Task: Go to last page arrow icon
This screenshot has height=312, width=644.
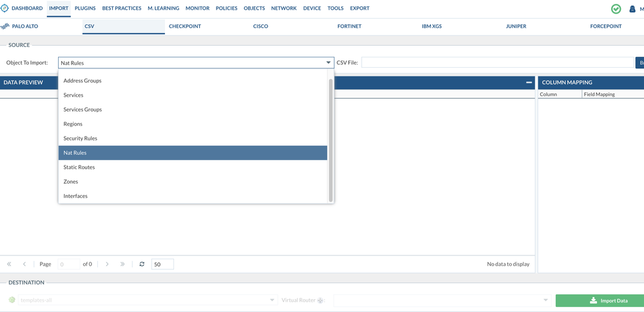Action: point(122,264)
